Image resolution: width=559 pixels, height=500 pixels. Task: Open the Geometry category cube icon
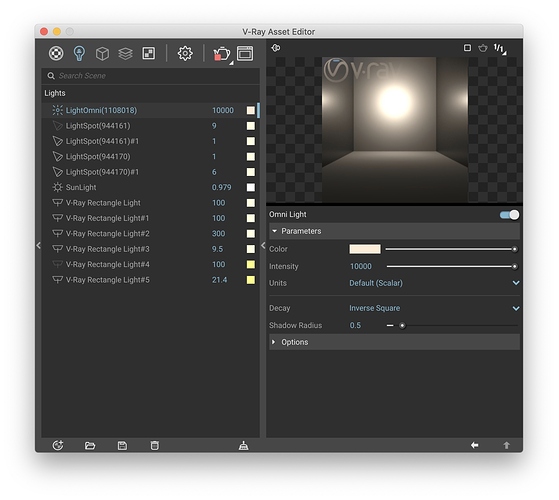102,54
